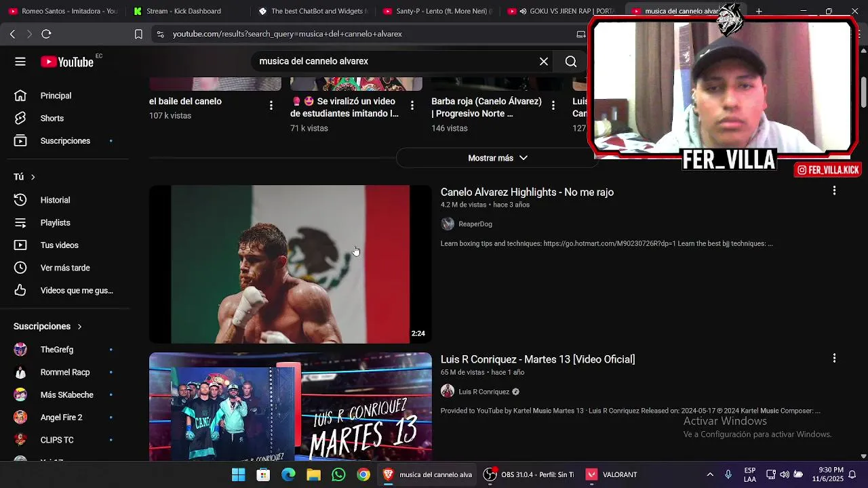This screenshot has height=488, width=868.
Task: Click the microphone tray icon
Action: [x=728, y=474]
